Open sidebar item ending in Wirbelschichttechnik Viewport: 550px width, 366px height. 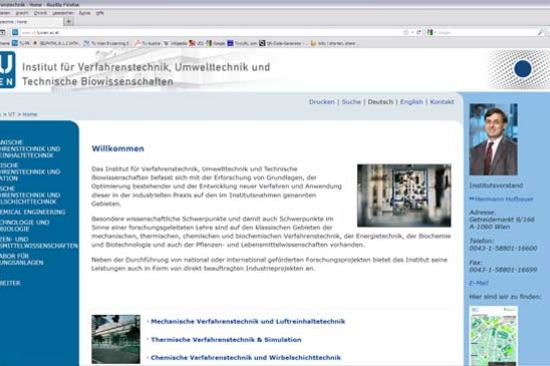tap(30, 195)
